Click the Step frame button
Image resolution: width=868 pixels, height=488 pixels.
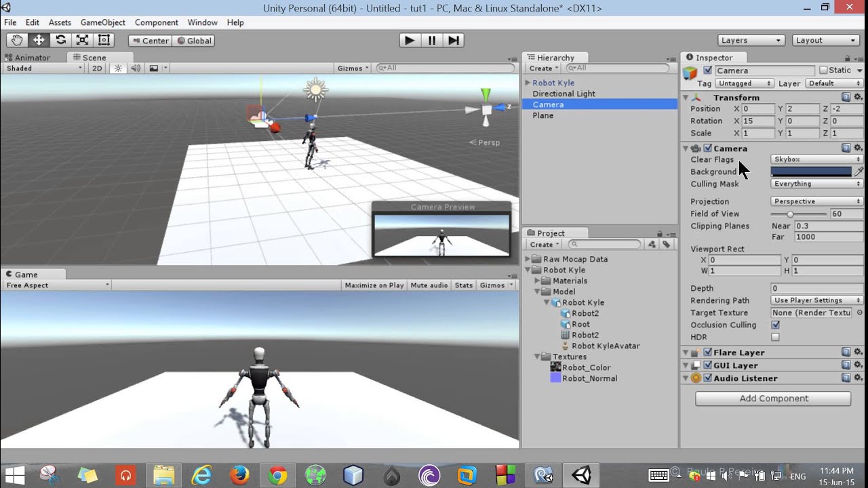tap(454, 40)
